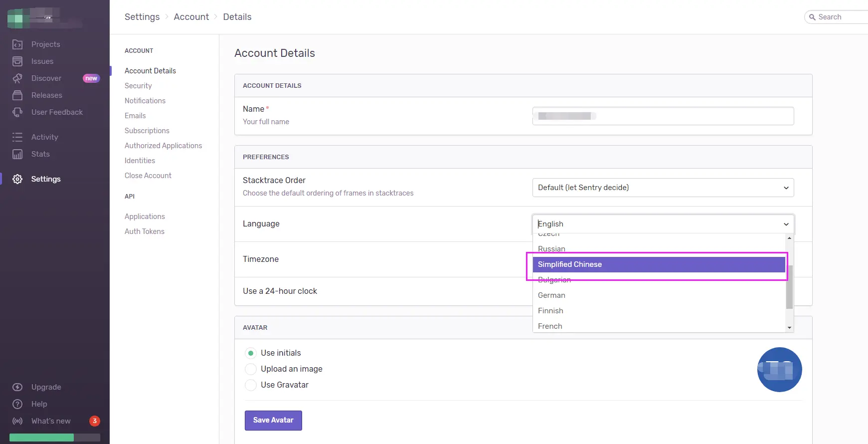Select the Use initials radio button
The image size is (868, 444).
(251, 353)
